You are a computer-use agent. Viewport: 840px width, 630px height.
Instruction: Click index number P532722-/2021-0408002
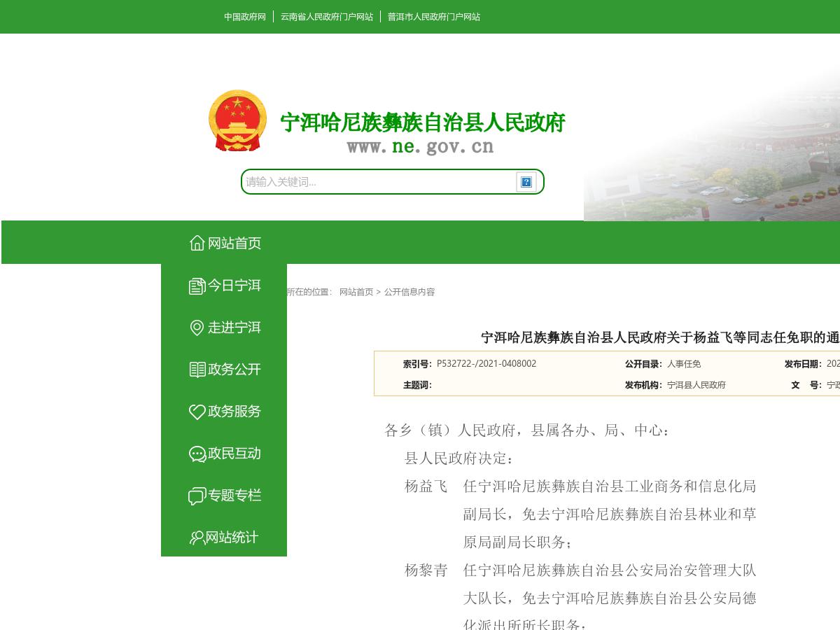click(x=486, y=363)
